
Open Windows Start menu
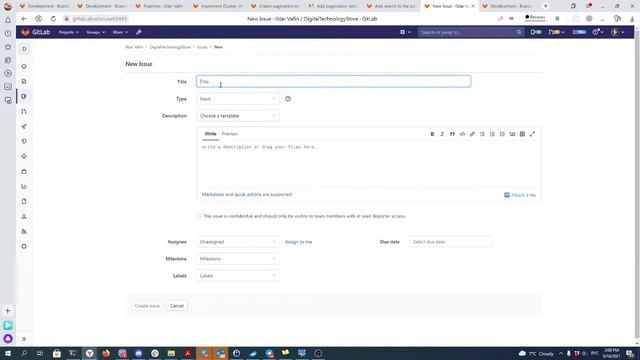coord(8,353)
